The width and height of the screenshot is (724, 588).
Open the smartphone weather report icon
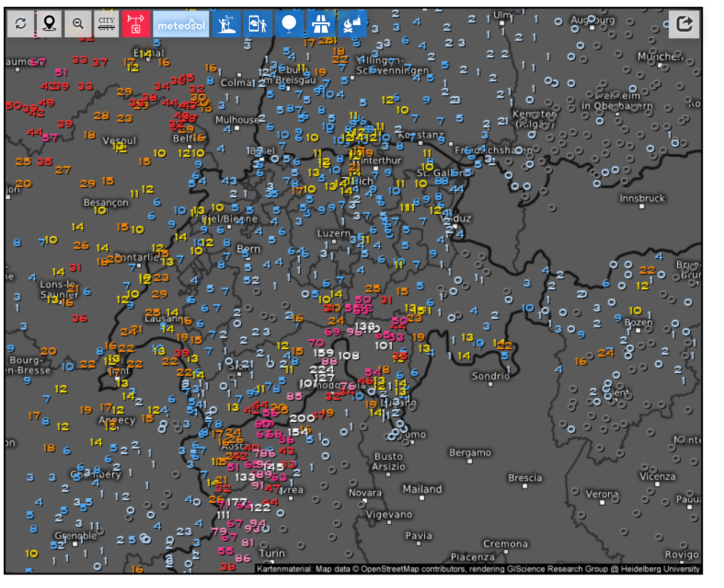click(258, 24)
